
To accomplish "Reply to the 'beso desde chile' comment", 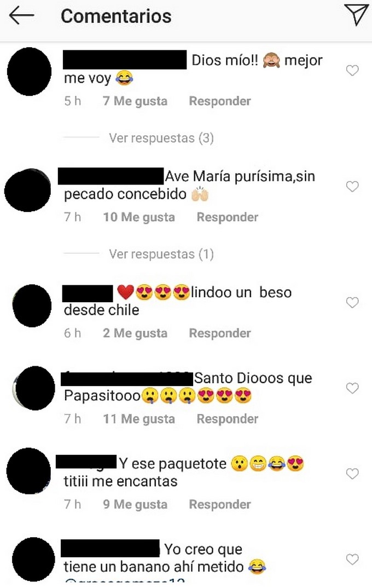I will [x=220, y=333].
